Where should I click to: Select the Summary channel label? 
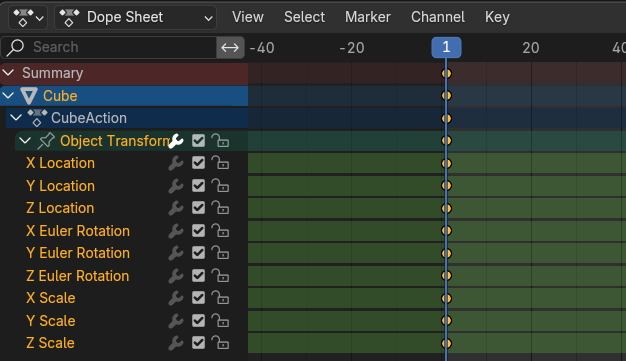pos(53,73)
